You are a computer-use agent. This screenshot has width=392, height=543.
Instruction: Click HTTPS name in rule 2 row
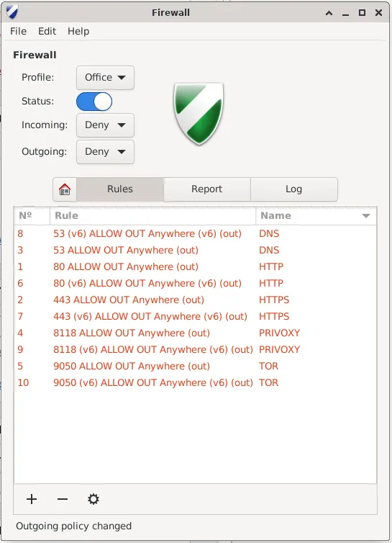pyautogui.click(x=274, y=300)
